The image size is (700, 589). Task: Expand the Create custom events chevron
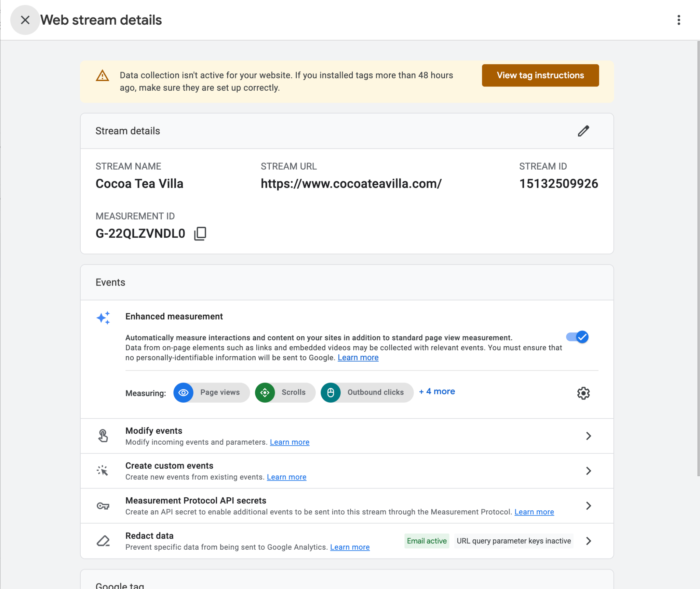tap(588, 471)
